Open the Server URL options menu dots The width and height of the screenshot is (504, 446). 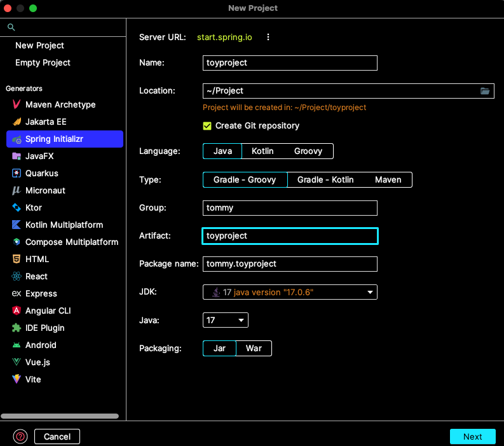(x=268, y=38)
